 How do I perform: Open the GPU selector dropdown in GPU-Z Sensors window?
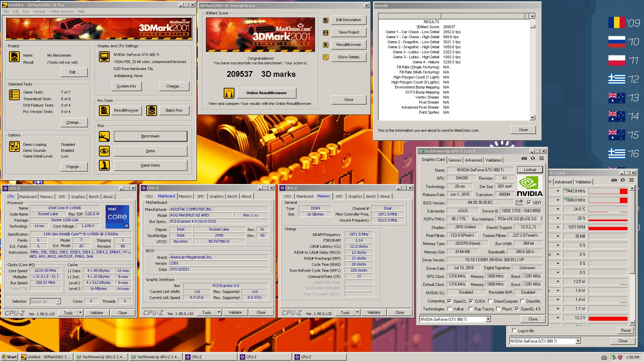(578, 341)
